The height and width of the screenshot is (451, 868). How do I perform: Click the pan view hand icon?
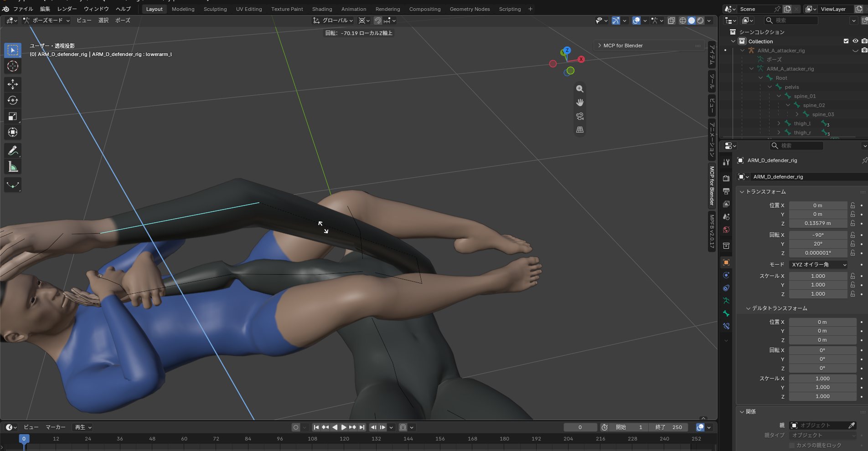coord(580,102)
